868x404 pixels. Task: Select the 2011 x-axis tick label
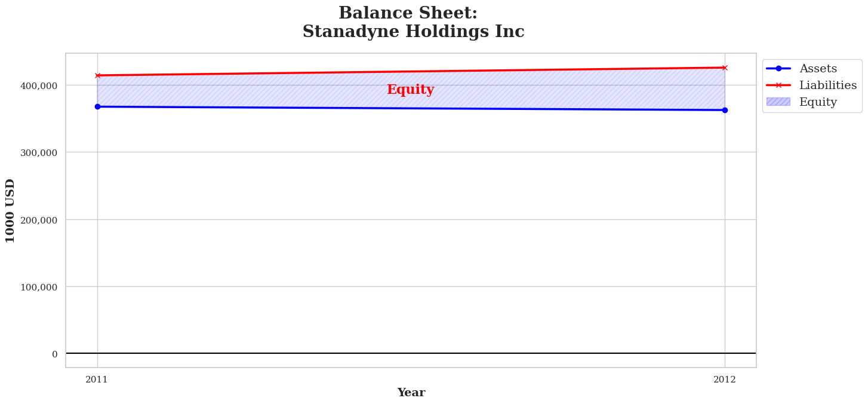[97, 379]
